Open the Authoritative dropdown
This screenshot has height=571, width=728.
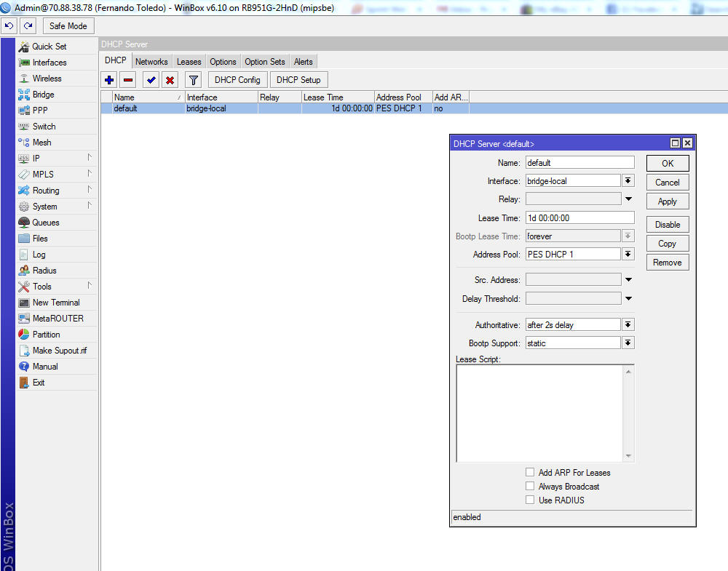tap(628, 324)
